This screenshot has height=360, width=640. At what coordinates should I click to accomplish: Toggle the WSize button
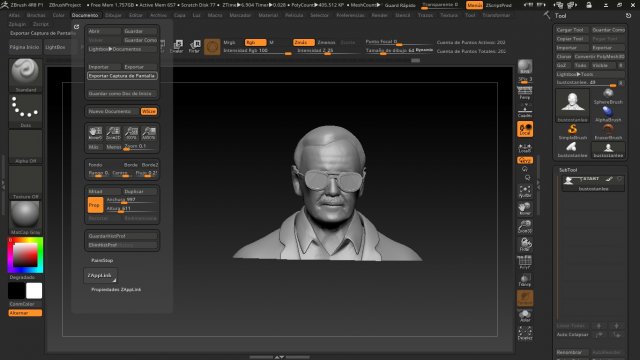click(149, 111)
